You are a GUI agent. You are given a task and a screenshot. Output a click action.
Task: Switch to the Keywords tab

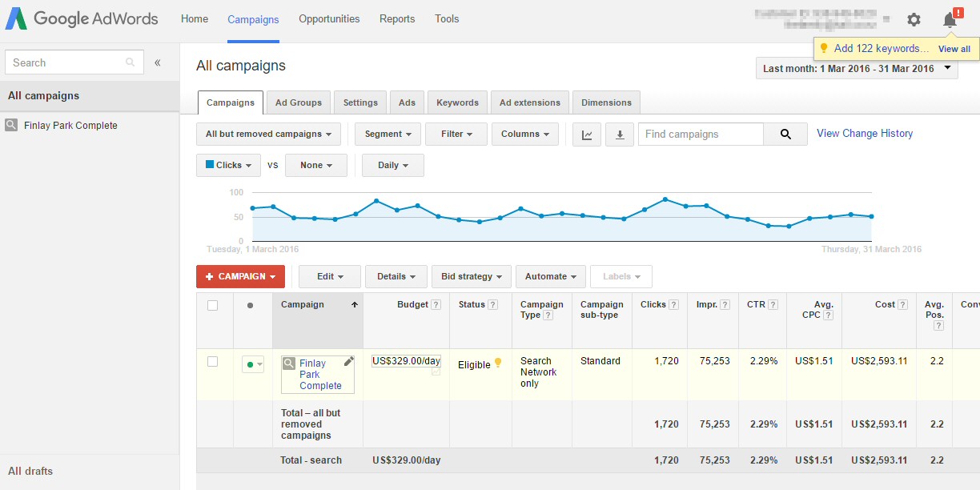tap(458, 102)
